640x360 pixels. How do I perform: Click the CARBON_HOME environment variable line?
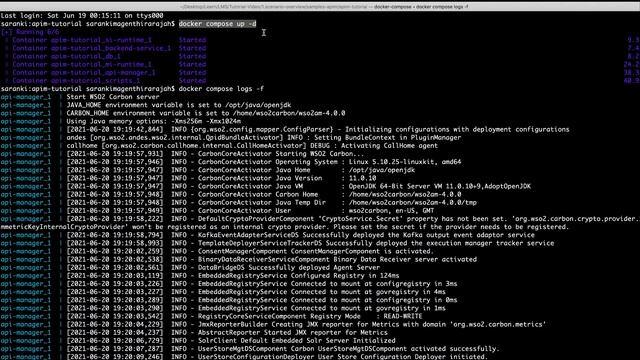[173, 113]
